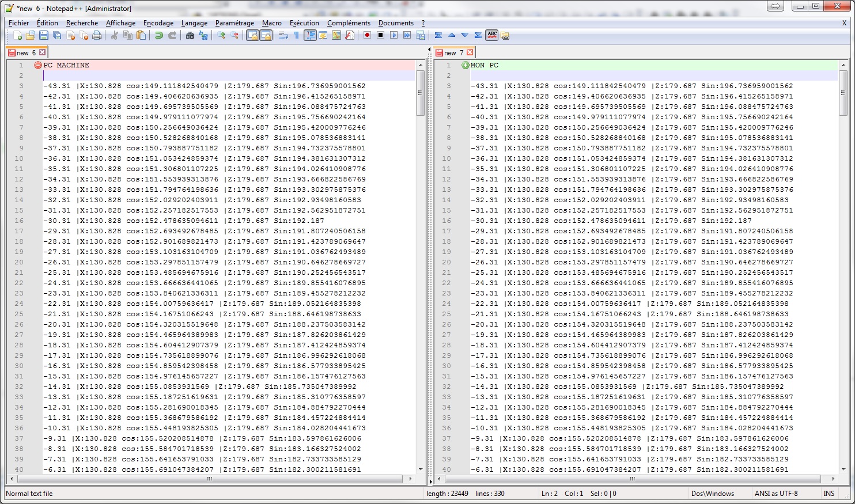Screen dimensions: 855x504
Task: Run the macro multiple times
Action: (407, 35)
